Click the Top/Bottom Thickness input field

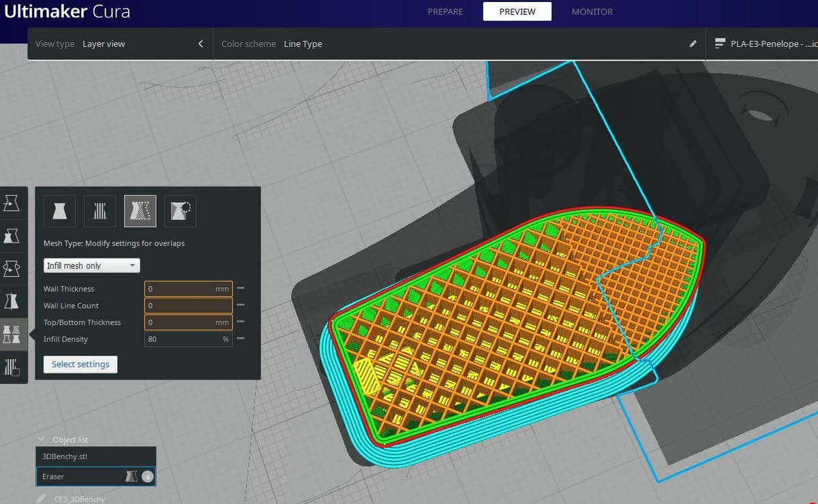point(188,322)
